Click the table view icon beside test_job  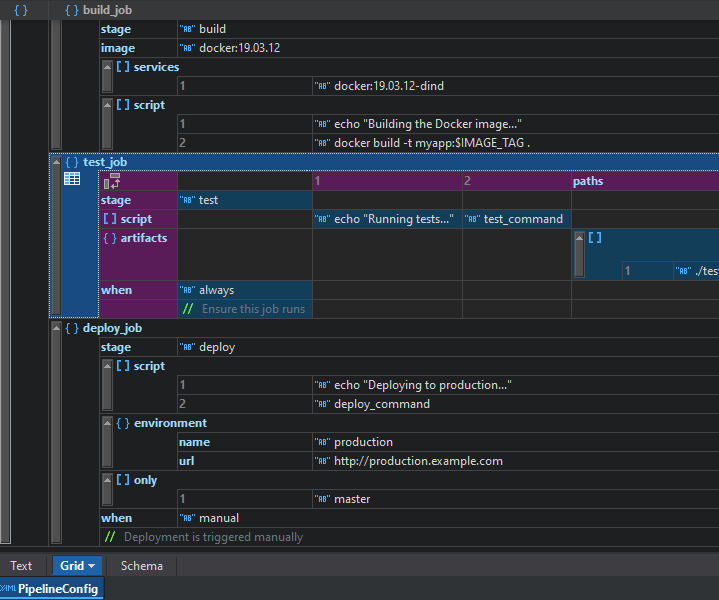coord(72,179)
